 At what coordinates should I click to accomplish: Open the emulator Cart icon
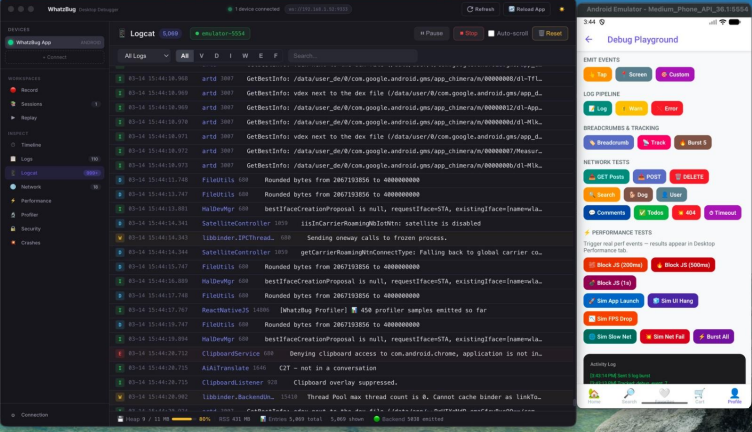click(699, 395)
